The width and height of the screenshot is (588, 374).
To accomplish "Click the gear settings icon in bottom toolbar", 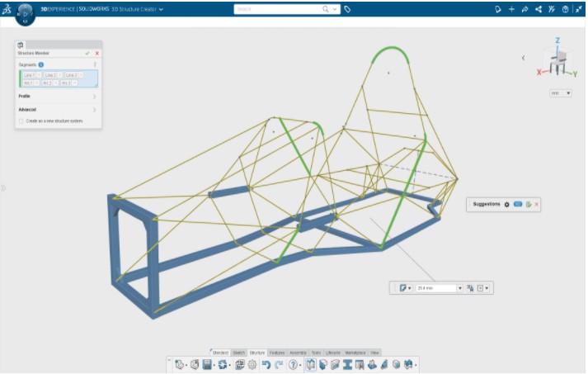I will [x=252, y=364].
